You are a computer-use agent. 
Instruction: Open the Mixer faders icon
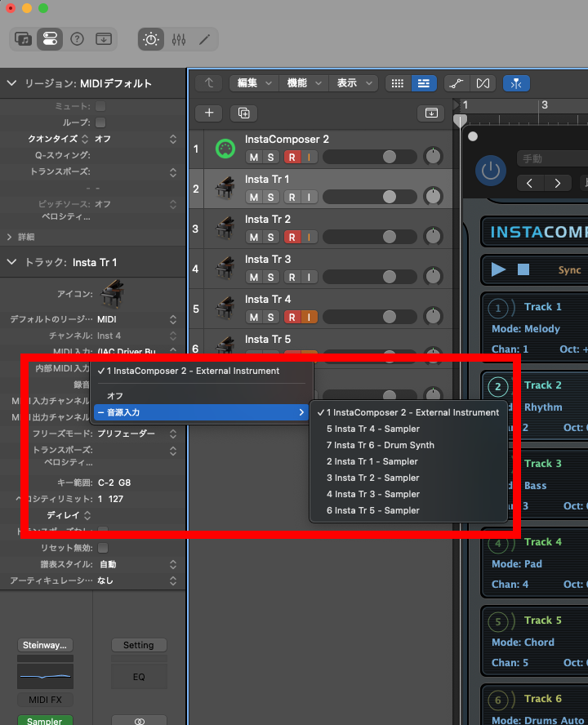coord(179,39)
